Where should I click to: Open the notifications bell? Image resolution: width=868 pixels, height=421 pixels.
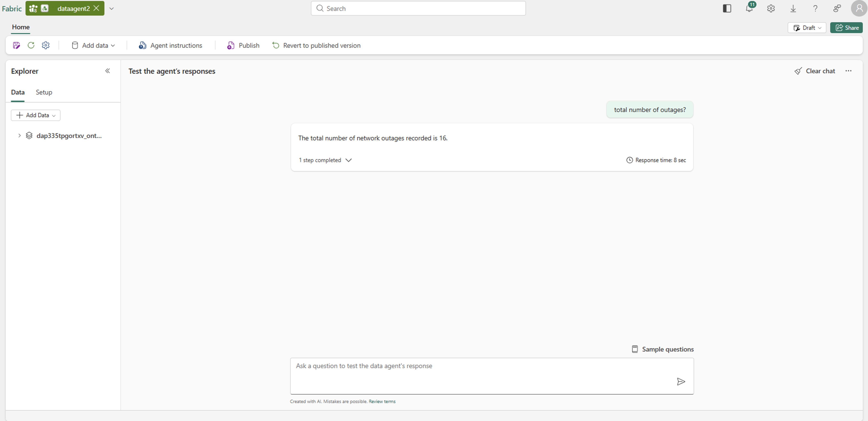pos(749,8)
